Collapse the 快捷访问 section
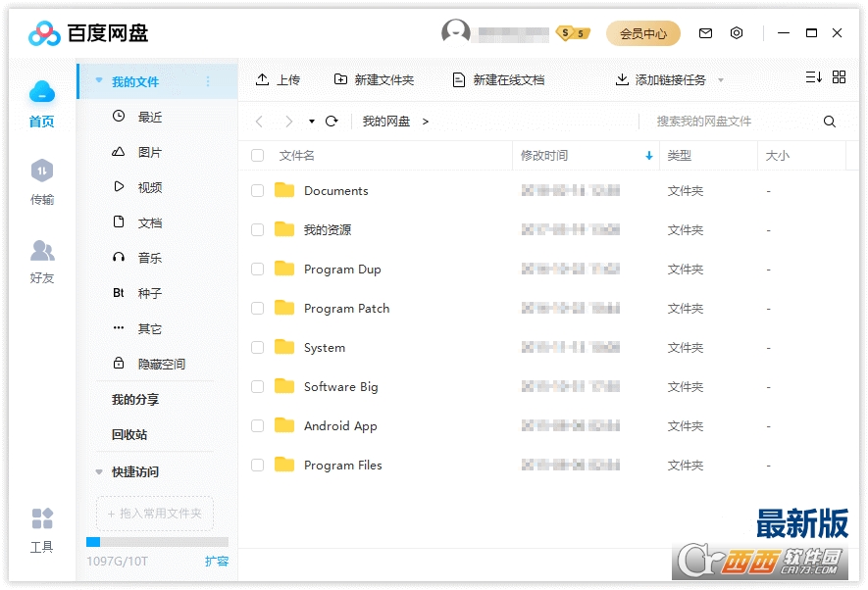The height and width of the screenshot is (590, 868). (x=99, y=471)
